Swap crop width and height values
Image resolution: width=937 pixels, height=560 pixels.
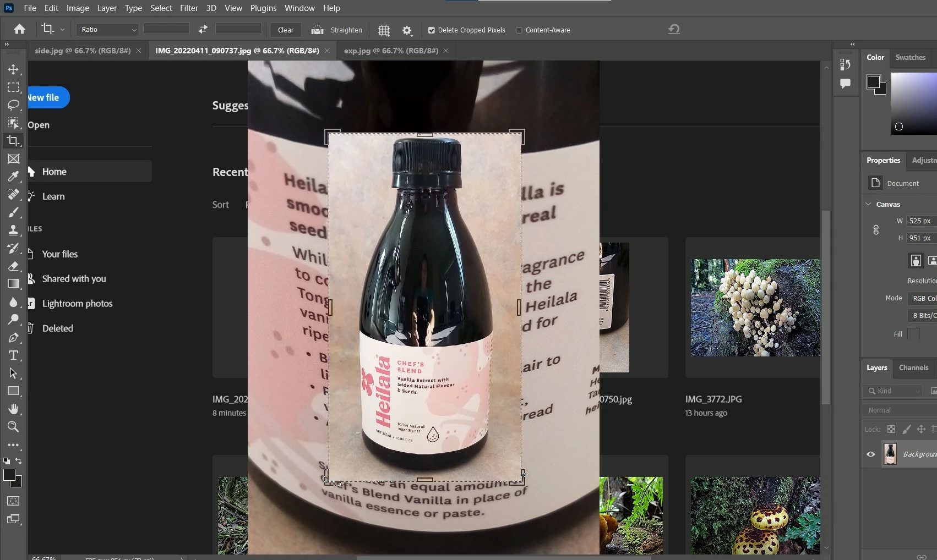203,29
